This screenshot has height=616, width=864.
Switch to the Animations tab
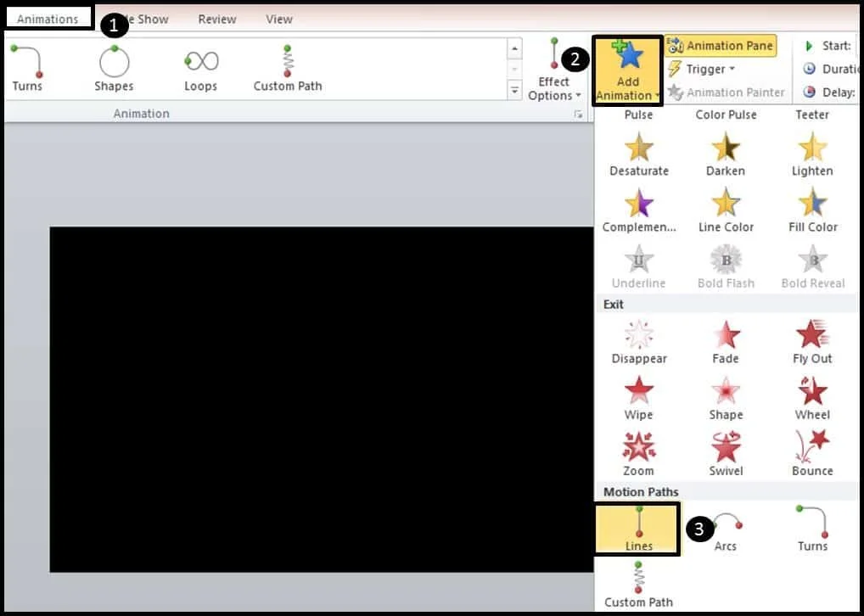pyautogui.click(x=48, y=19)
